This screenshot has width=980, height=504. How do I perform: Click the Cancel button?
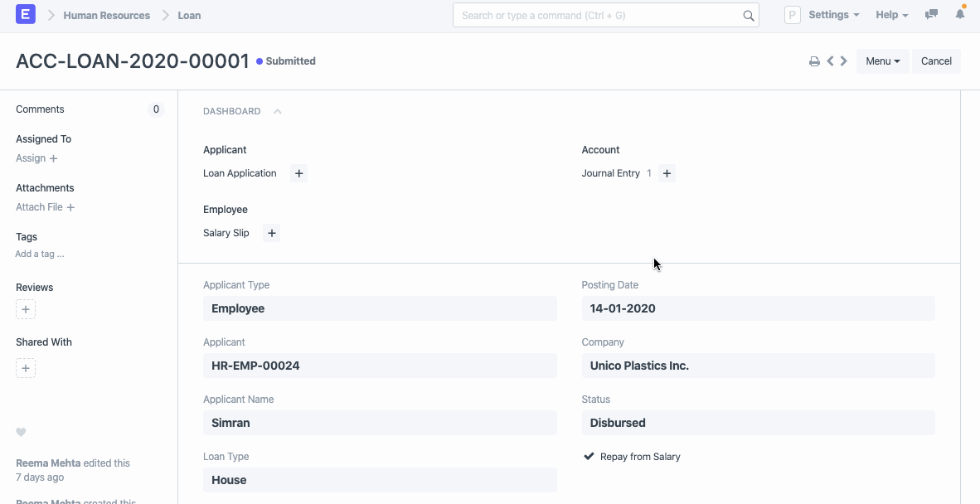point(936,61)
